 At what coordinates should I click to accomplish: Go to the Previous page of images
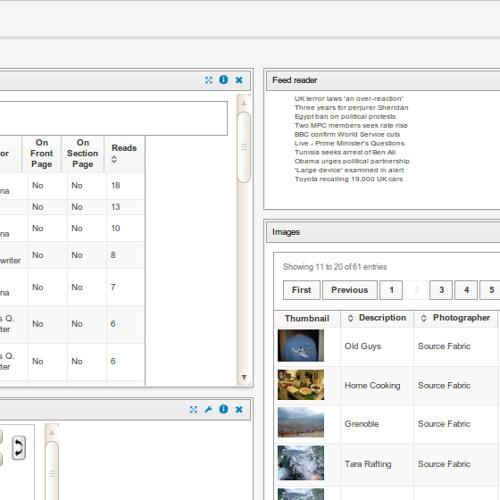350,290
